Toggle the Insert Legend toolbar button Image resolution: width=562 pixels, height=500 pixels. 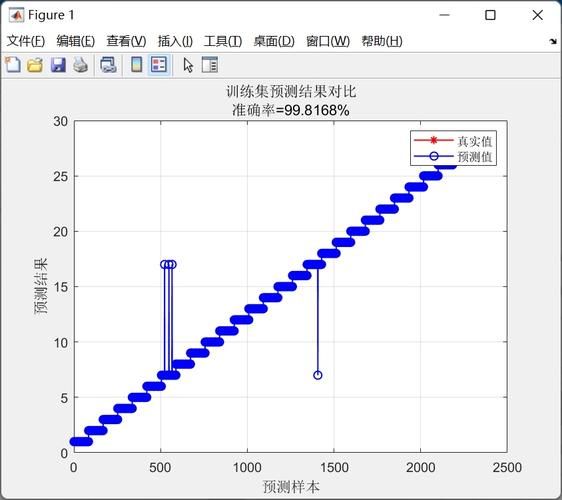159,65
